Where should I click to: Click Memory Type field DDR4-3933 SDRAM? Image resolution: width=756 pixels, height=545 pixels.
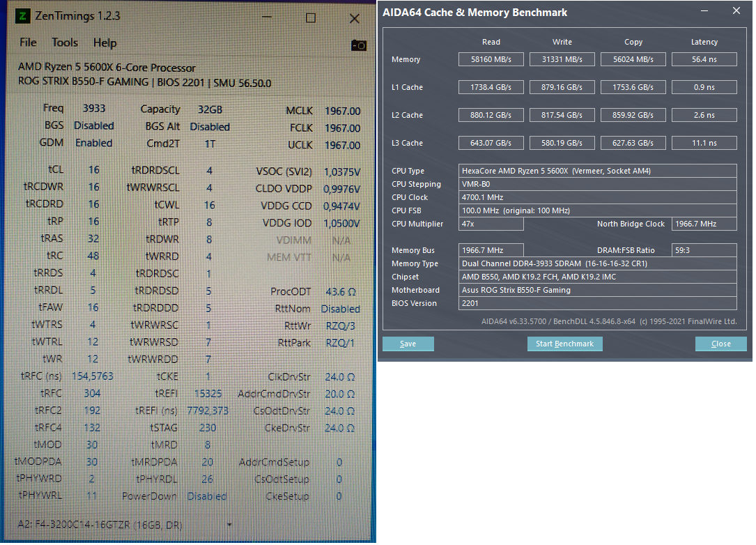[x=597, y=264]
